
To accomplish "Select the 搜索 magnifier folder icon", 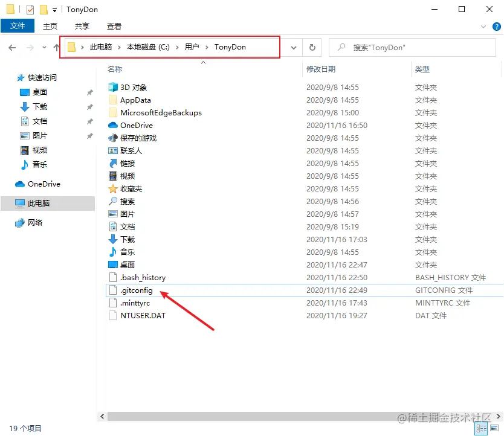I will pos(113,201).
